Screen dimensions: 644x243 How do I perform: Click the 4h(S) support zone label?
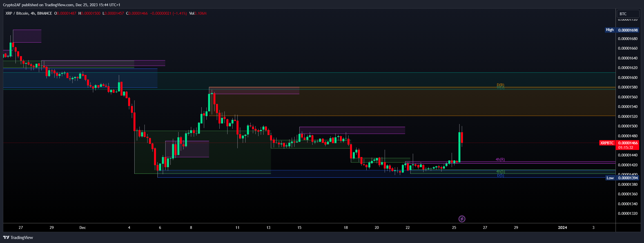(x=500, y=171)
